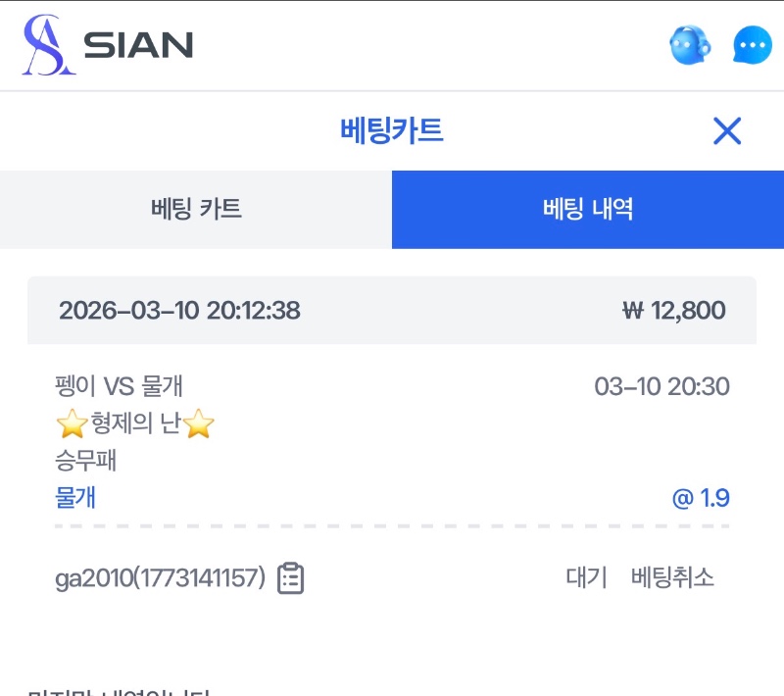This screenshot has width=784, height=696.
Task: Select the 베팅 내역 tab
Action: [588, 209]
